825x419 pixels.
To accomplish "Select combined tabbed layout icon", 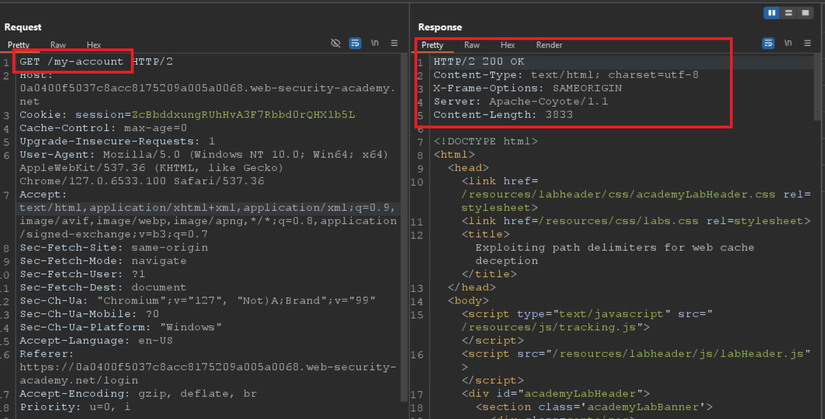I will (x=805, y=13).
